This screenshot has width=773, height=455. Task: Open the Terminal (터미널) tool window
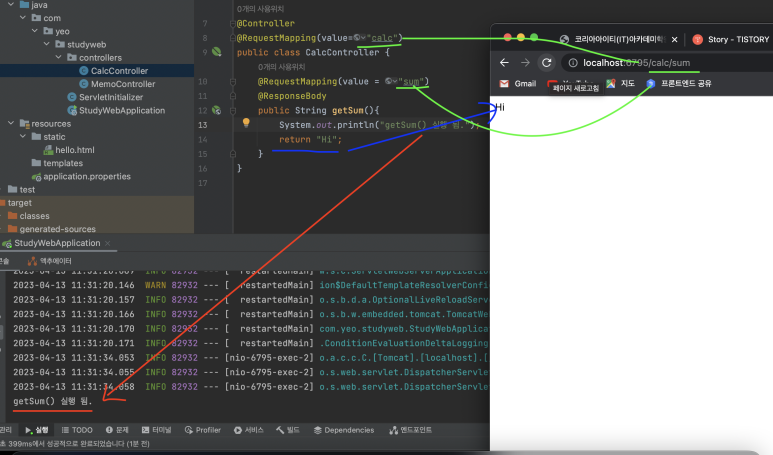tap(156, 430)
